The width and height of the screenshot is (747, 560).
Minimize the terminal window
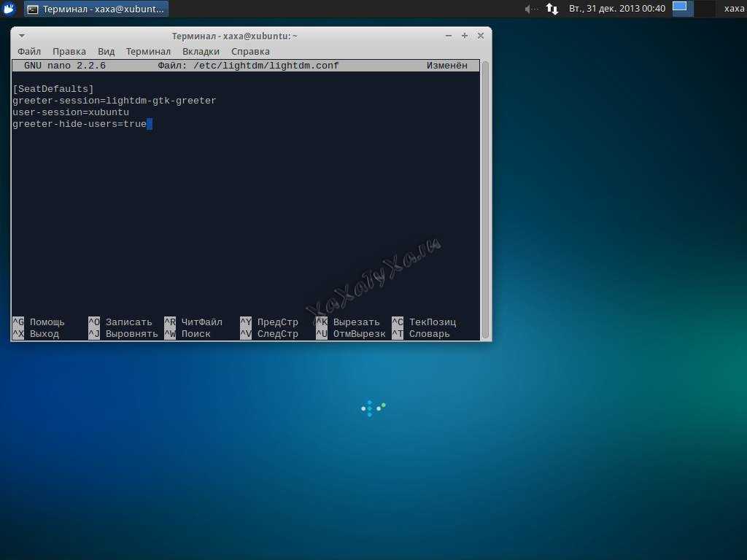(449, 36)
